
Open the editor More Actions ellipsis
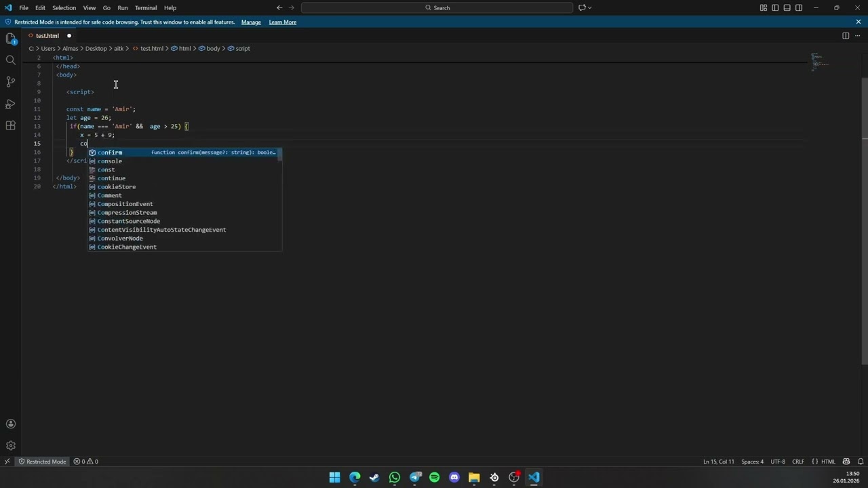click(x=858, y=35)
